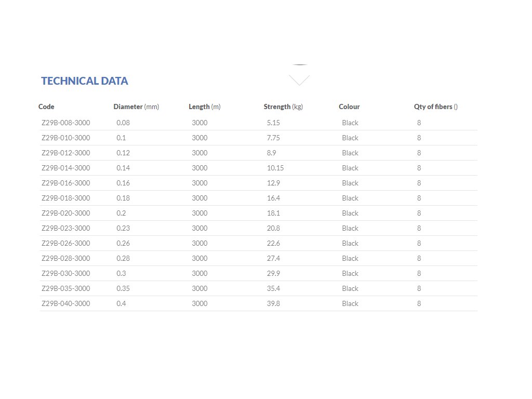The width and height of the screenshot is (532, 399).
Task: Click the 39.8 strength value
Action: tap(273, 304)
